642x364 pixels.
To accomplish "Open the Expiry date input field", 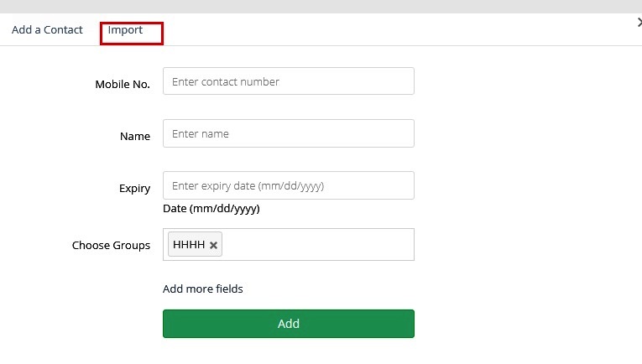I will tap(288, 185).
